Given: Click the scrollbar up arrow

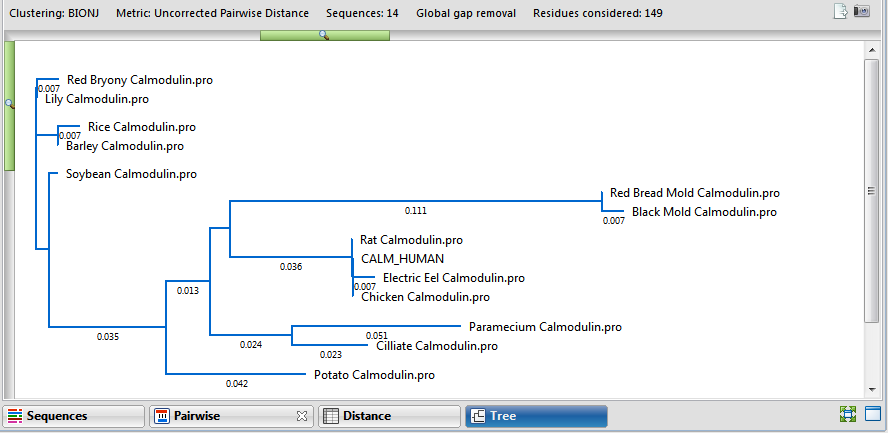Looking at the screenshot, I should coord(872,50).
